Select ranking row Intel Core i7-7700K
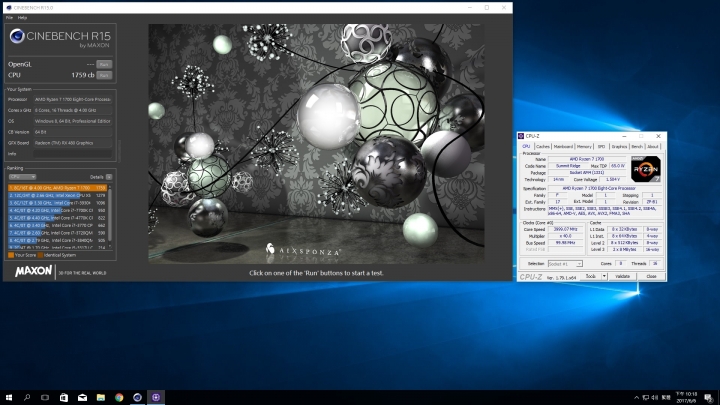The width and height of the screenshot is (720, 405). 57,210
